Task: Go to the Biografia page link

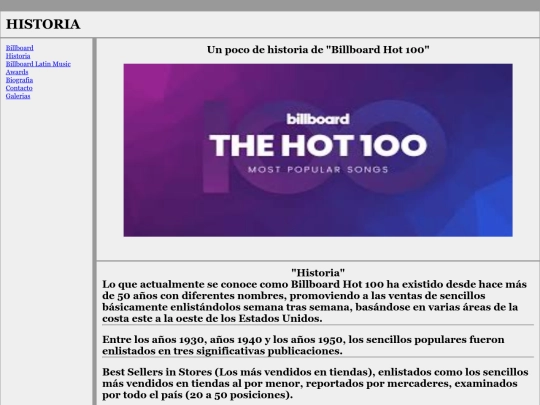Action: pos(19,80)
